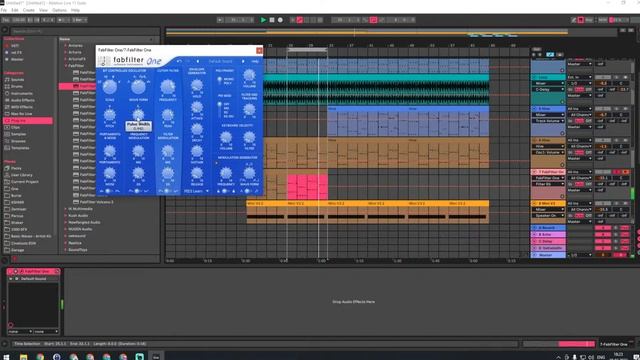Click the Windows Start button
The height and width of the screenshot is (360, 640).
pyautogui.click(x=6, y=357)
